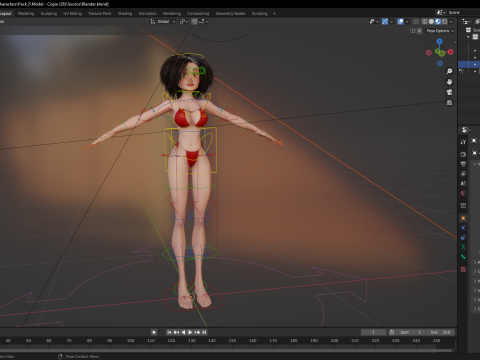This screenshot has height=360, width=480.
Task: Open the World properties red globe icon
Action: pyautogui.click(x=463, y=193)
